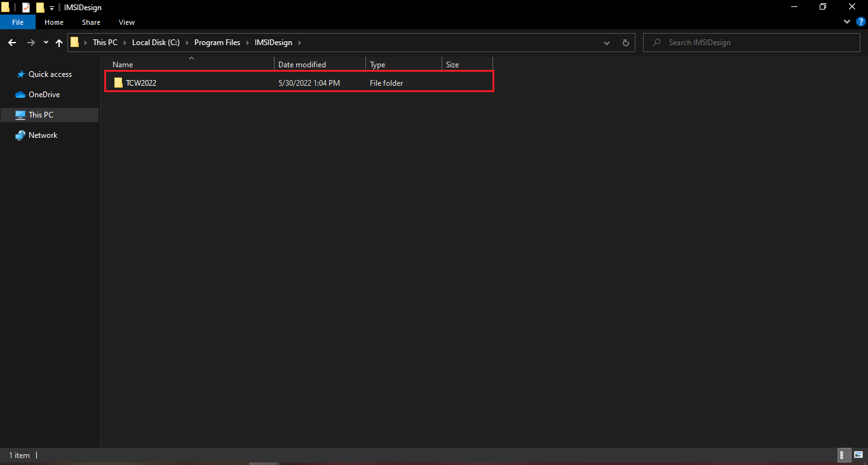Click the Back navigation arrow
This screenshot has width=868, height=465.
click(11, 43)
